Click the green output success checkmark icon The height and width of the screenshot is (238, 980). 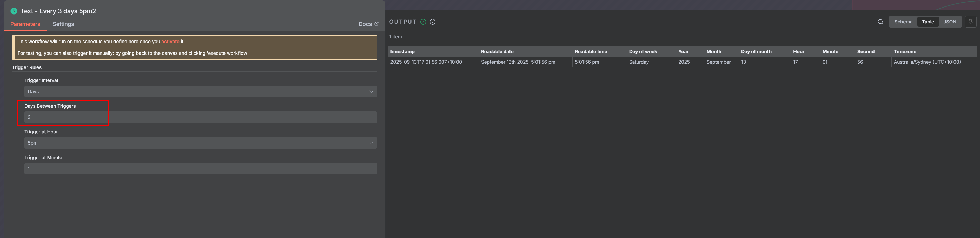click(423, 22)
